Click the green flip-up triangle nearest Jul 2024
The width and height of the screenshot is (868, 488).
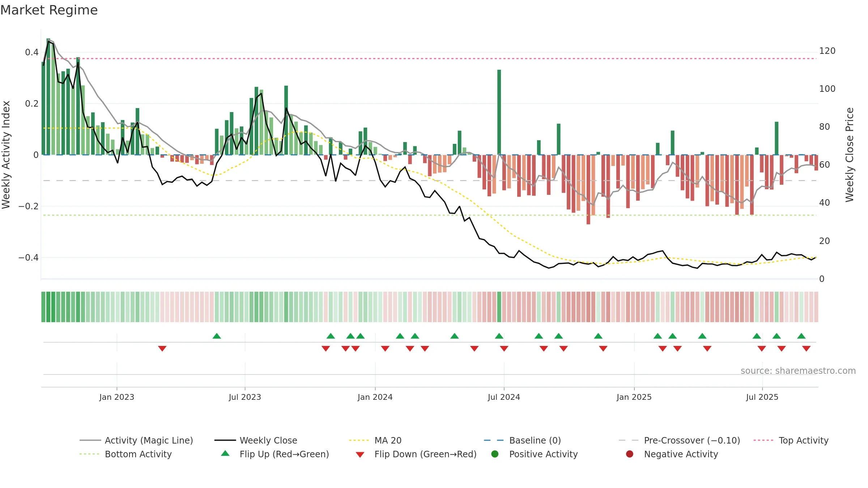(x=499, y=336)
